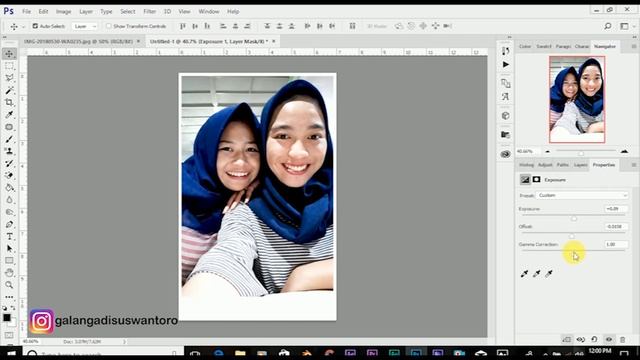Click the layer mask icon beside Exposure
This screenshot has width=640, height=360.
(x=536, y=180)
